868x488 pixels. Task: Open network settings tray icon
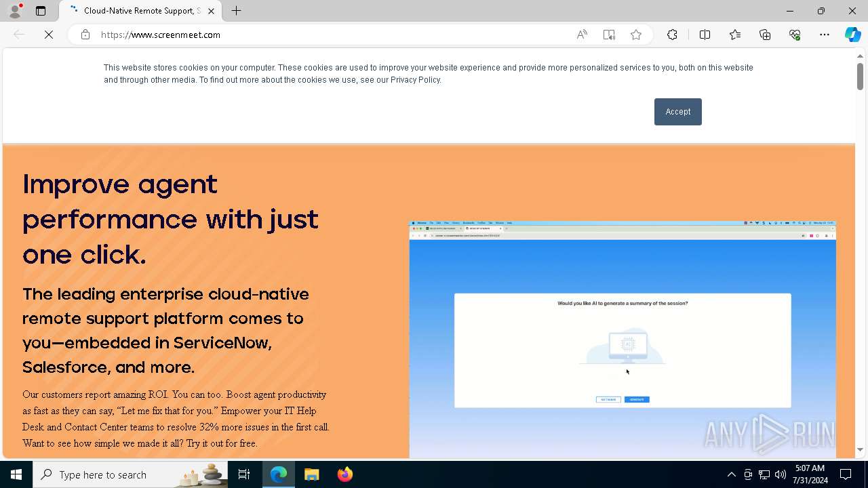764,474
